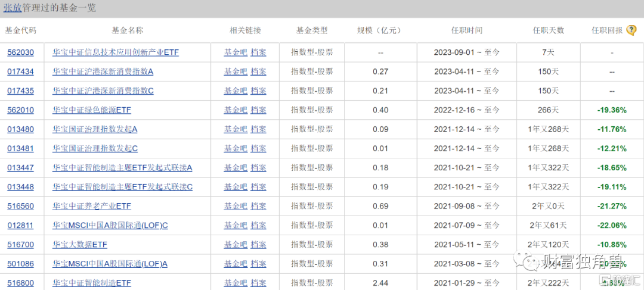Click the 相关链接 column header
The image size is (644, 290).
(245, 30)
